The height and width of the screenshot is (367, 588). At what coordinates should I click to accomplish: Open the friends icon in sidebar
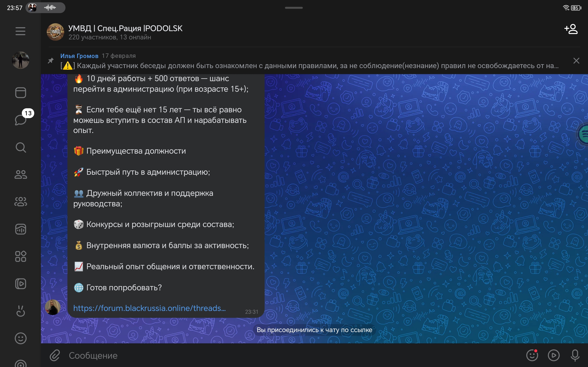21,174
